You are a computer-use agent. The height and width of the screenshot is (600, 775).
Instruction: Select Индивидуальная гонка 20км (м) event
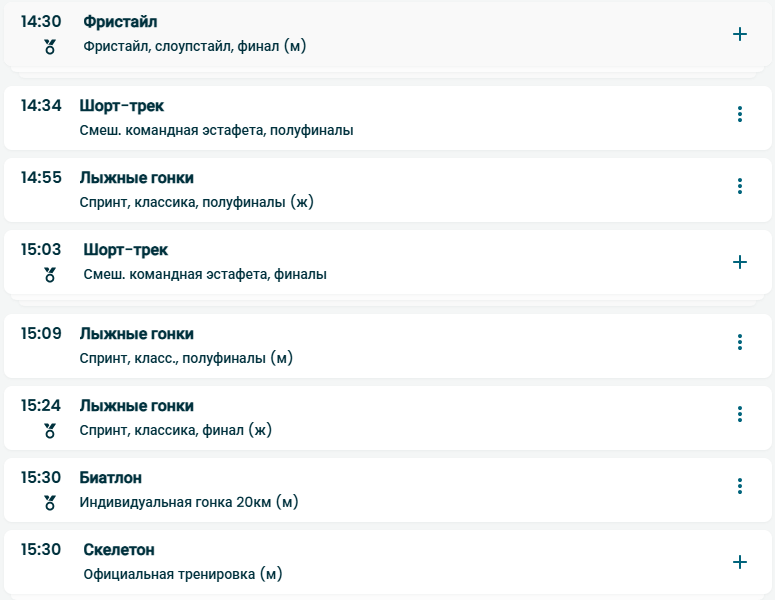[189, 502]
